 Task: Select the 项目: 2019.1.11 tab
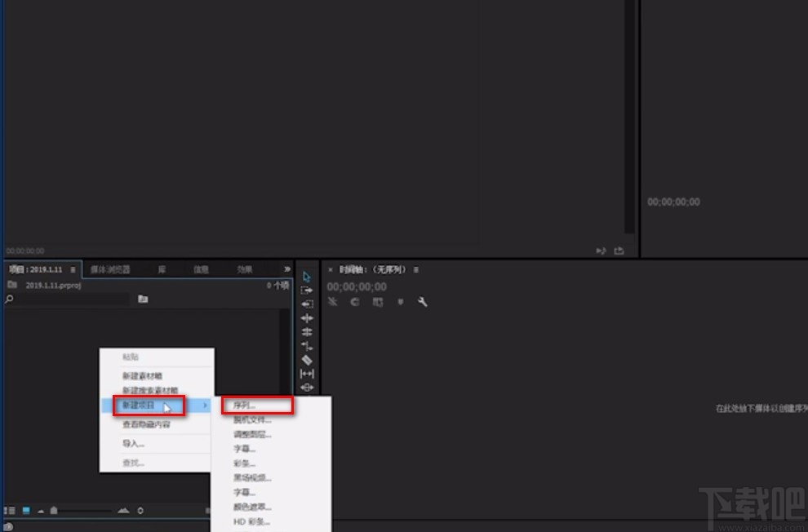point(36,269)
